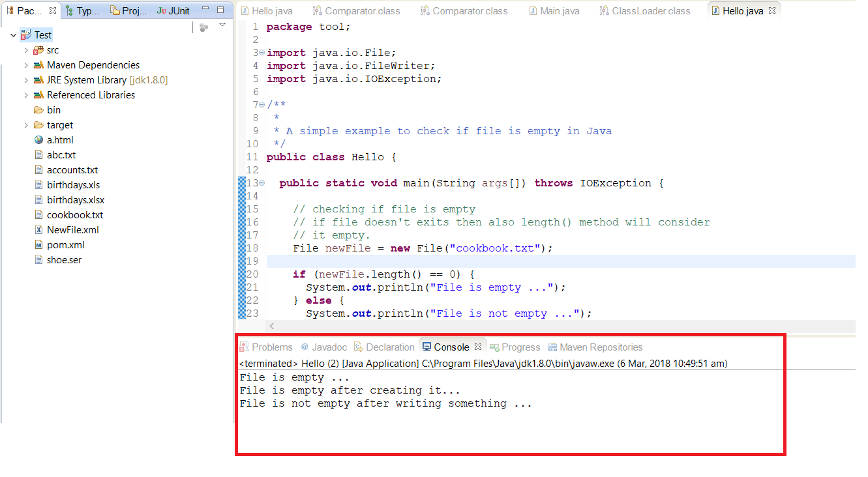Expand the src folder

(25, 50)
